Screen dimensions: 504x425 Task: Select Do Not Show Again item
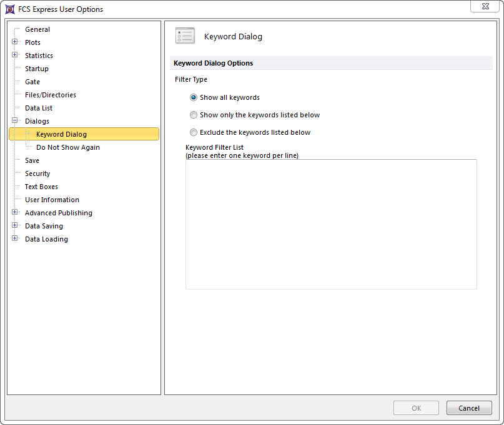67,147
